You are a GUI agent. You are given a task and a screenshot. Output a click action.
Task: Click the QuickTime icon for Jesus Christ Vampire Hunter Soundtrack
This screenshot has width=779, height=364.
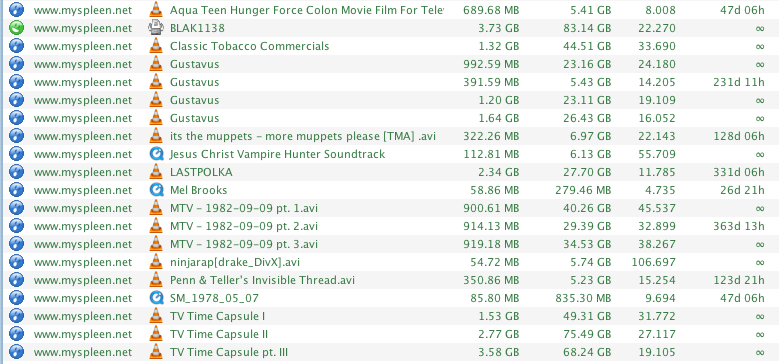(x=156, y=154)
